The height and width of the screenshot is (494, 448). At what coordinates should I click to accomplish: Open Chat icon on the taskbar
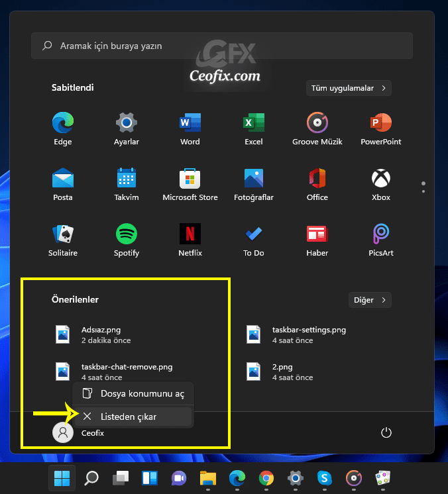coord(179,478)
